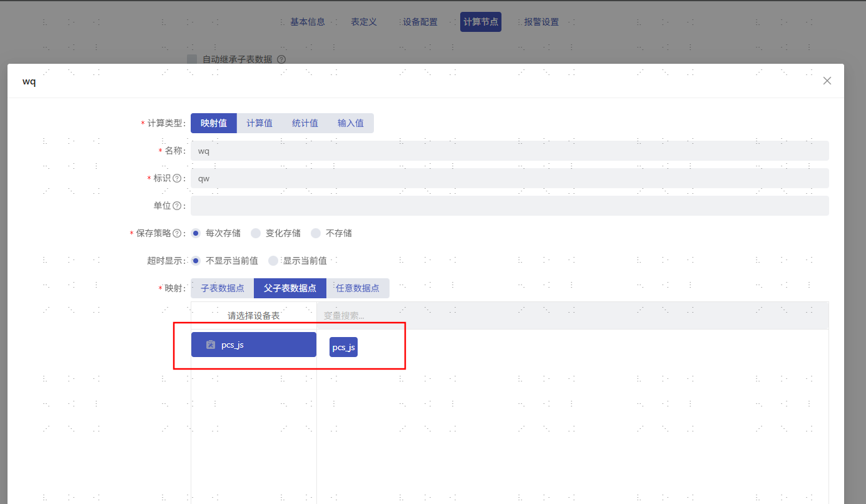Screen dimensions: 866x504
Task: Select pcs_js device table in left list
Action: click(254, 345)
